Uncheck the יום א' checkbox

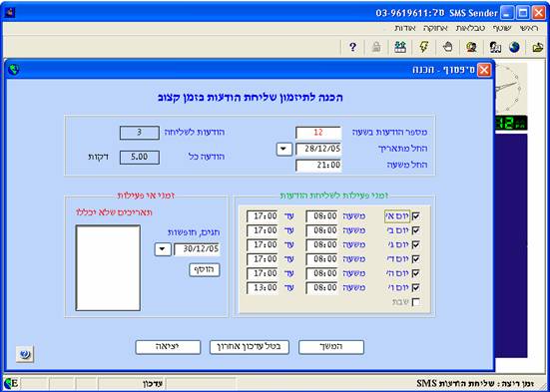coord(416,216)
